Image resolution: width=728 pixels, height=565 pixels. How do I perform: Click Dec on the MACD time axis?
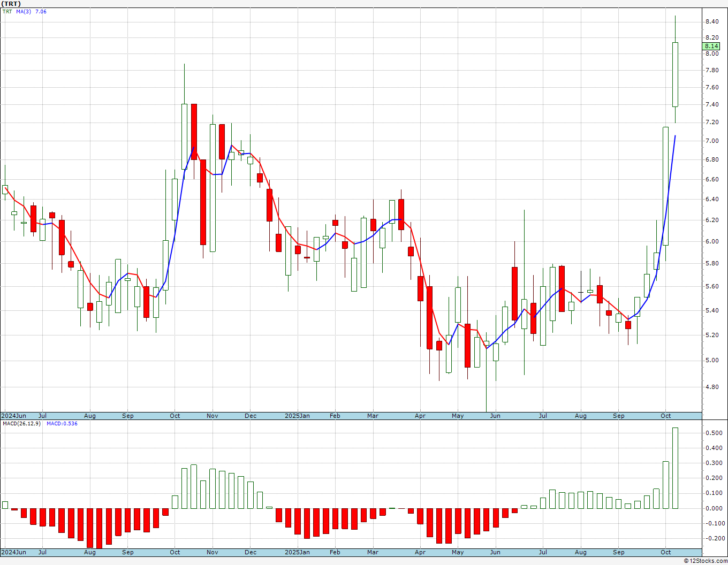click(x=250, y=552)
